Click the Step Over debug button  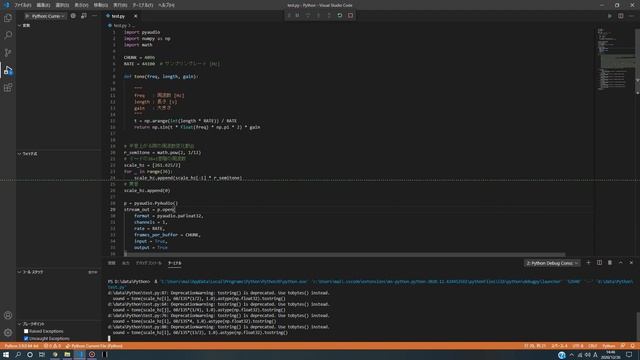click(308, 16)
